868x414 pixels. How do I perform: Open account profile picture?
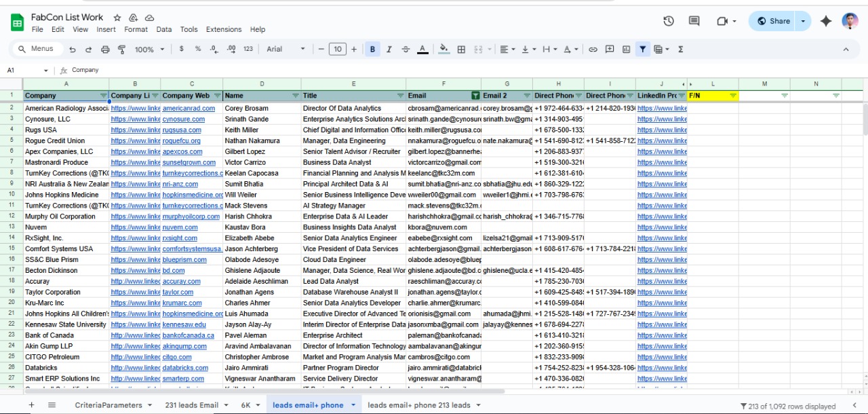tap(850, 21)
